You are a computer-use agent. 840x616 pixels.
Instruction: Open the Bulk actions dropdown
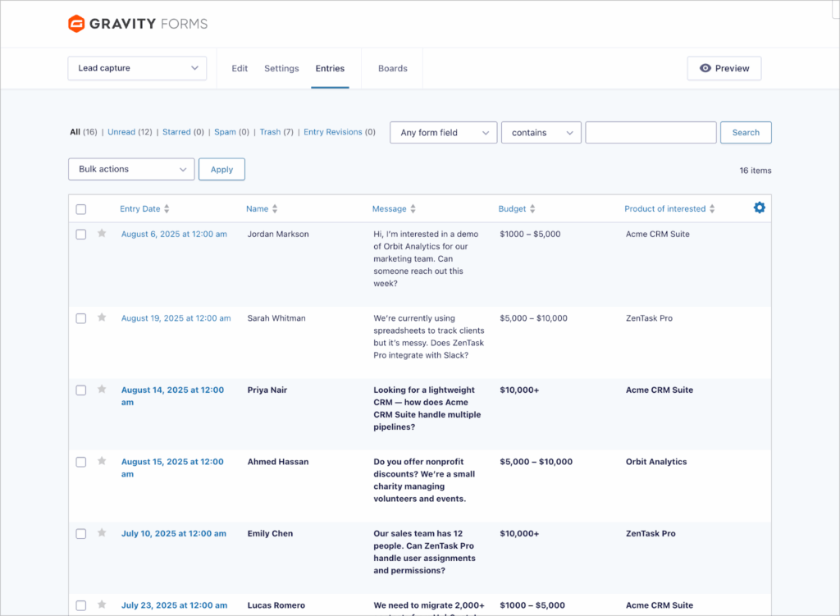point(130,169)
